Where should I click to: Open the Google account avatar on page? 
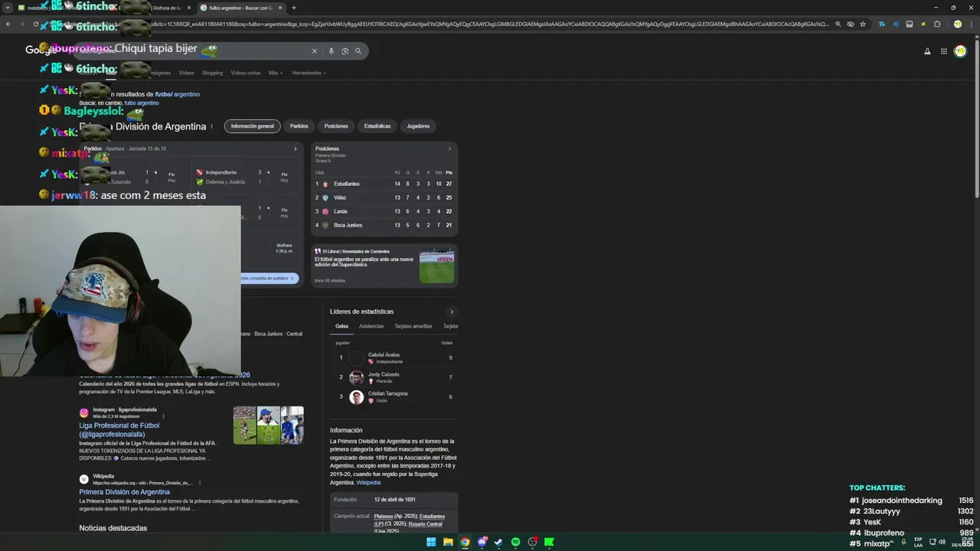click(960, 51)
